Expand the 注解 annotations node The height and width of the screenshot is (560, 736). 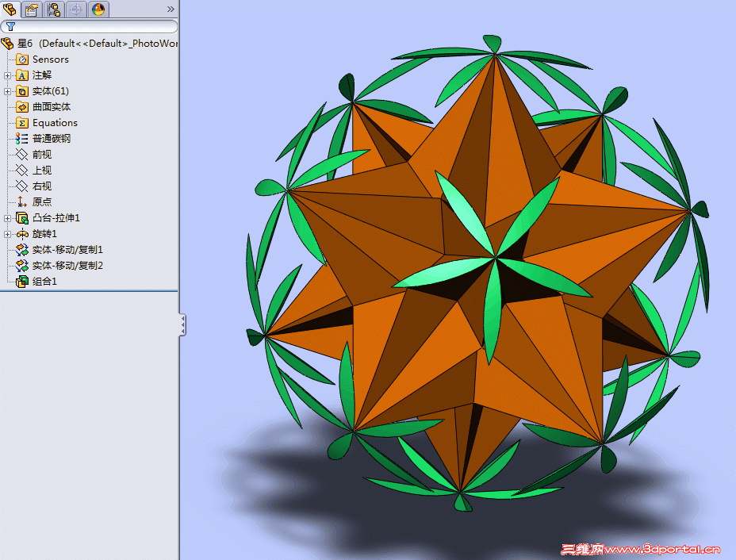tap(7, 75)
